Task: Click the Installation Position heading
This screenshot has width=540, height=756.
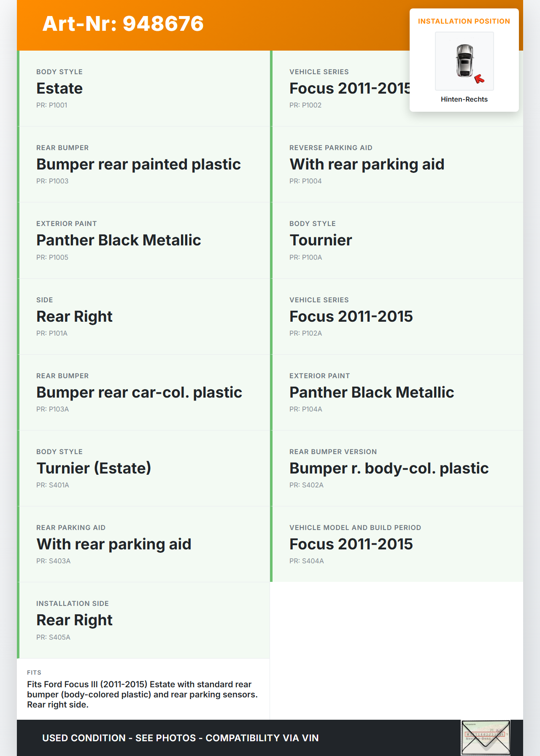Action: (x=464, y=21)
